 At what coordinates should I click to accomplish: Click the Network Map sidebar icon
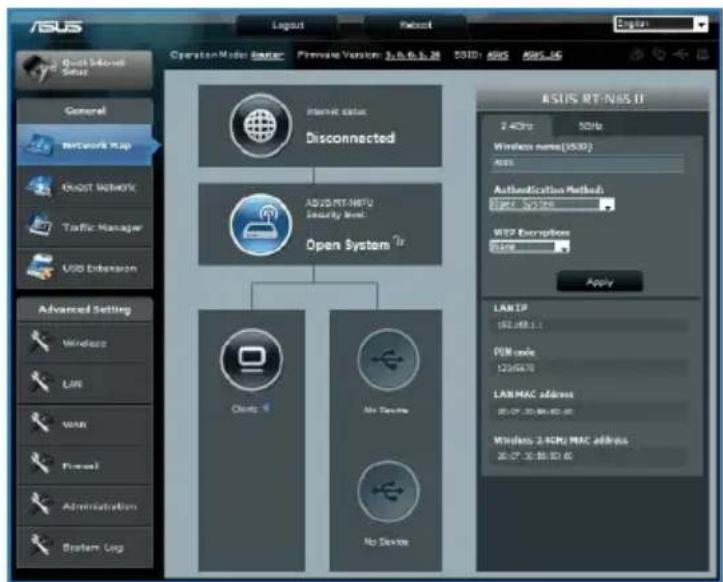(40, 145)
